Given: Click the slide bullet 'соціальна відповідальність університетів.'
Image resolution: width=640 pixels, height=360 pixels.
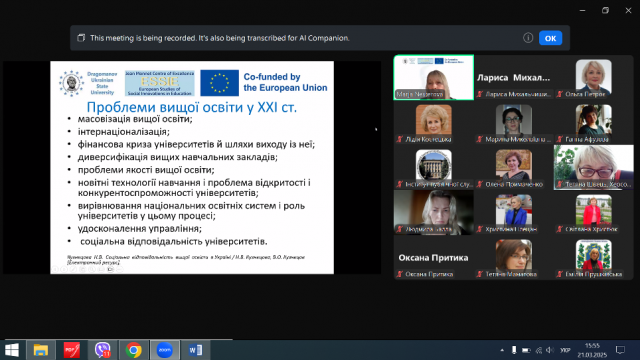Looking at the screenshot, I should pos(173,241).
